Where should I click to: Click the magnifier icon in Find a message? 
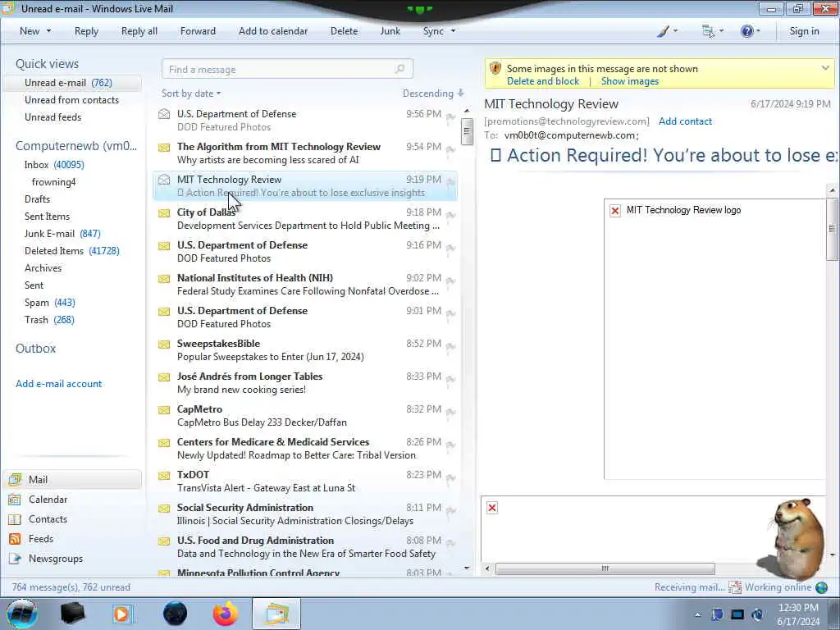(399, 69)
